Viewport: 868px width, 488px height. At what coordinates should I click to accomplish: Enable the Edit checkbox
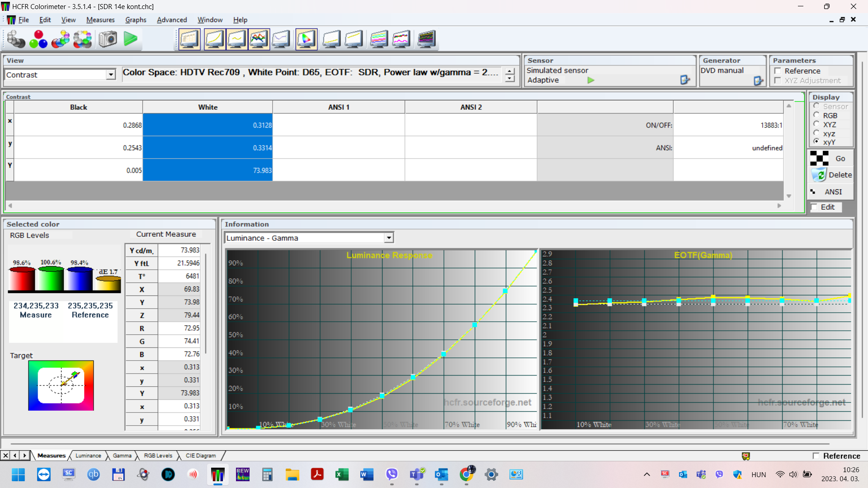pyautogui.click(x=814, y=207)
